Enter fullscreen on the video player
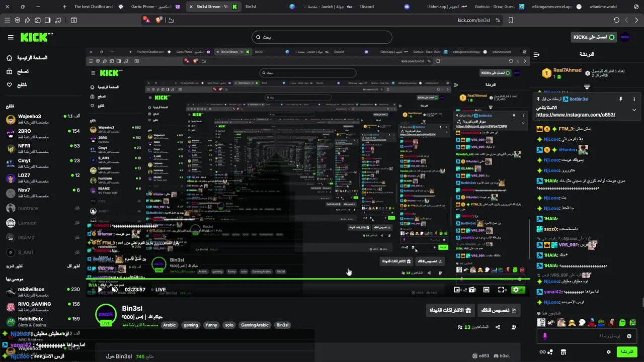Screen dimensions: 644x362 (501, 290)
